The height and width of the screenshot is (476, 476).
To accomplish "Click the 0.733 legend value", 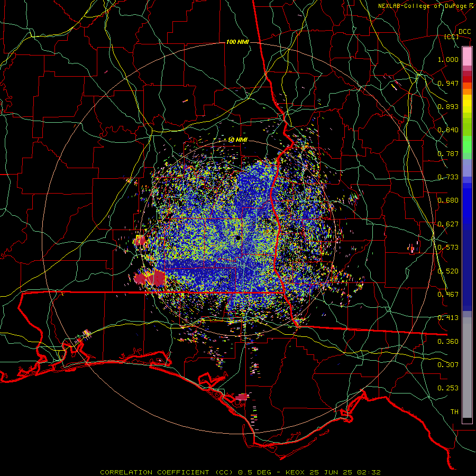I will [x=448, y=177].
